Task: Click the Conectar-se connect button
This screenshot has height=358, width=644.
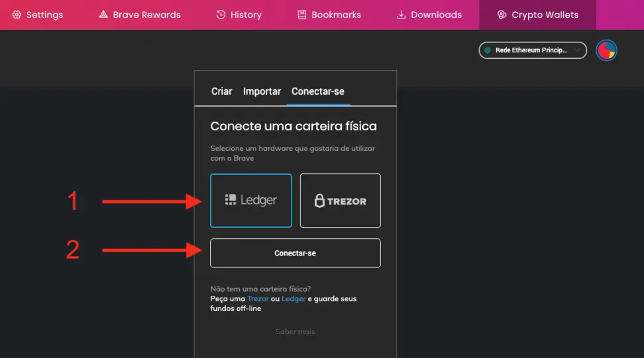Action: click(295, 253)
